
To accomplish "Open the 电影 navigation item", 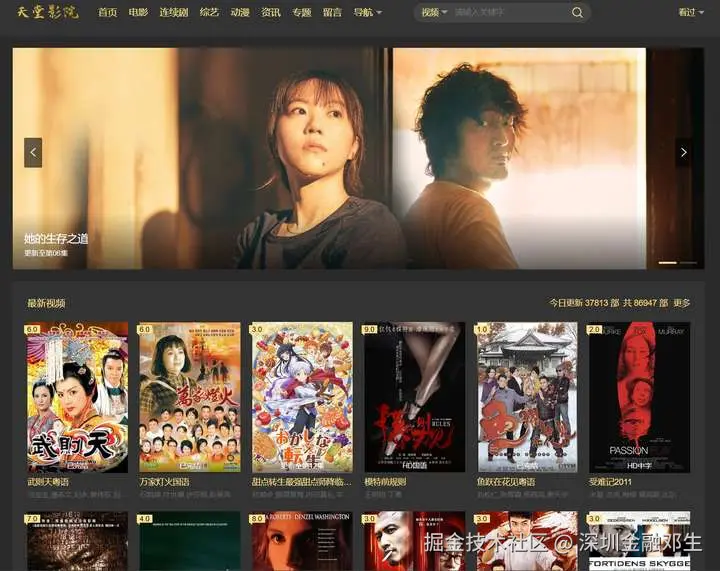I will [x=138, y=12].
